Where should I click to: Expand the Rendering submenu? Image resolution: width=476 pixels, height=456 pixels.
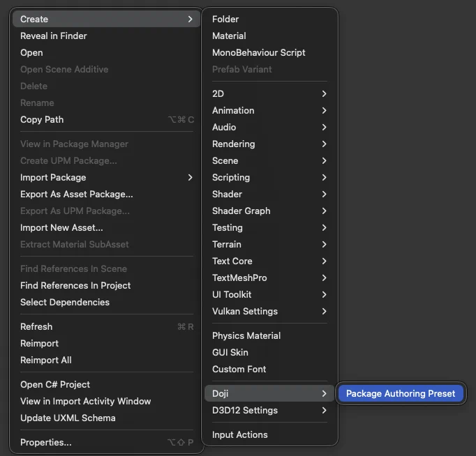pos(269,144)
